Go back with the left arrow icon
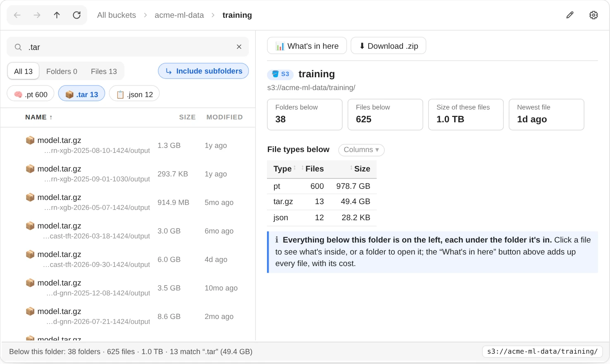Screen dimensions: 610x364 [x=17, y=15]
